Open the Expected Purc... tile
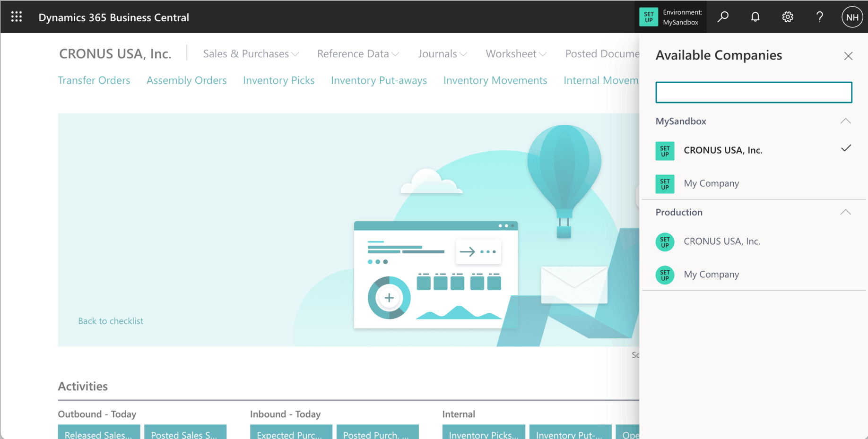 click(291, 432)
